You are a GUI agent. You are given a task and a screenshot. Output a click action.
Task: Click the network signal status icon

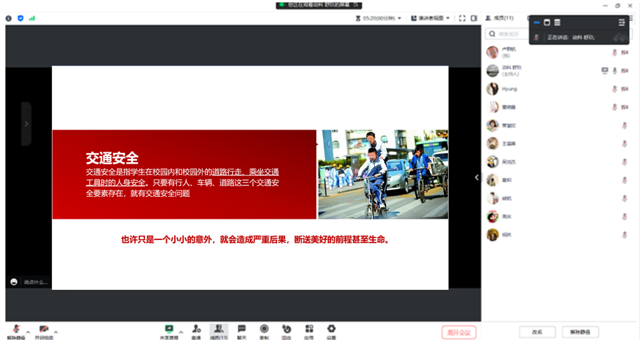pyautogui.click(x=32, y=18)
